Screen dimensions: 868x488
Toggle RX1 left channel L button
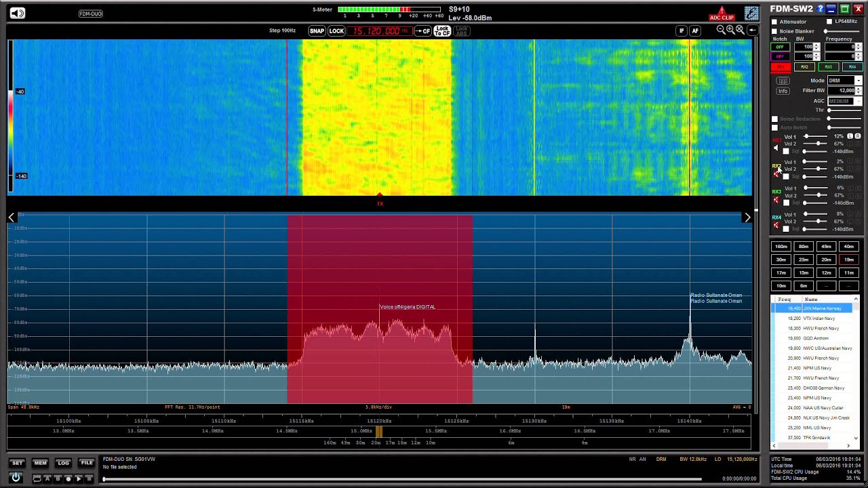click(850, 136)
